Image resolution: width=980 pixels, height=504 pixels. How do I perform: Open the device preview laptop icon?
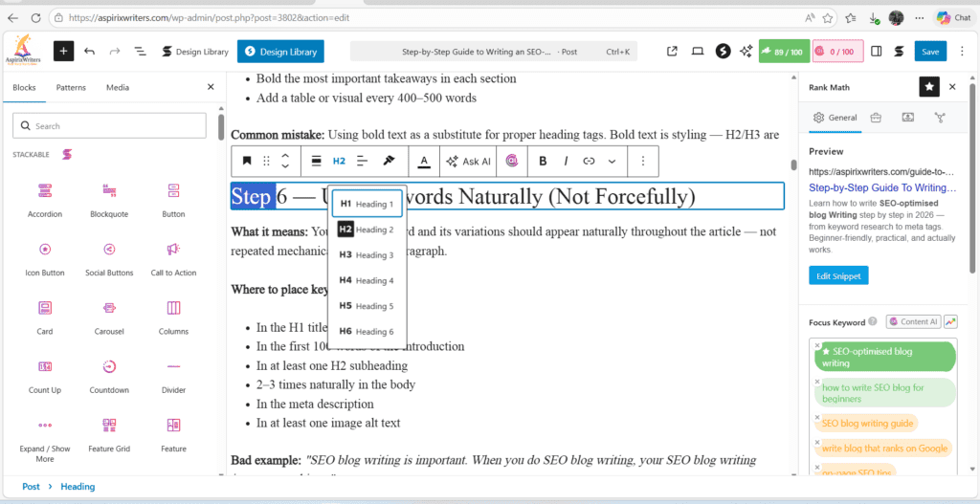698,52
